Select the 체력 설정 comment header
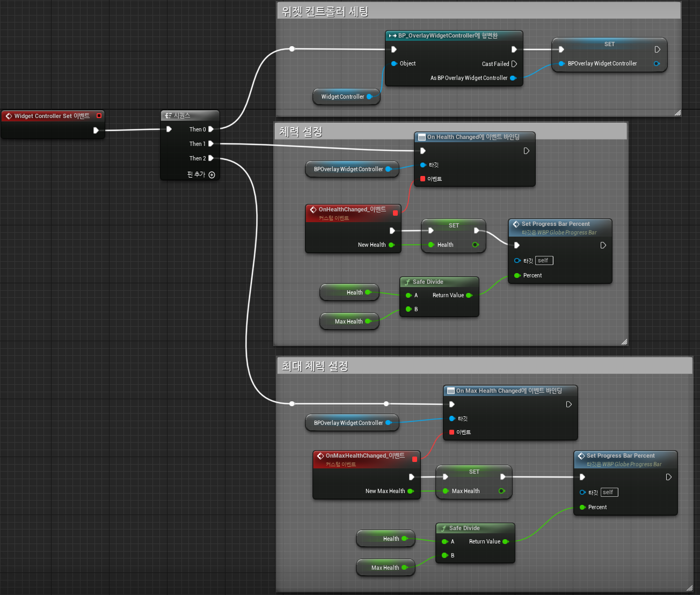This screenshot has width=700, height=595. [451, 131]
